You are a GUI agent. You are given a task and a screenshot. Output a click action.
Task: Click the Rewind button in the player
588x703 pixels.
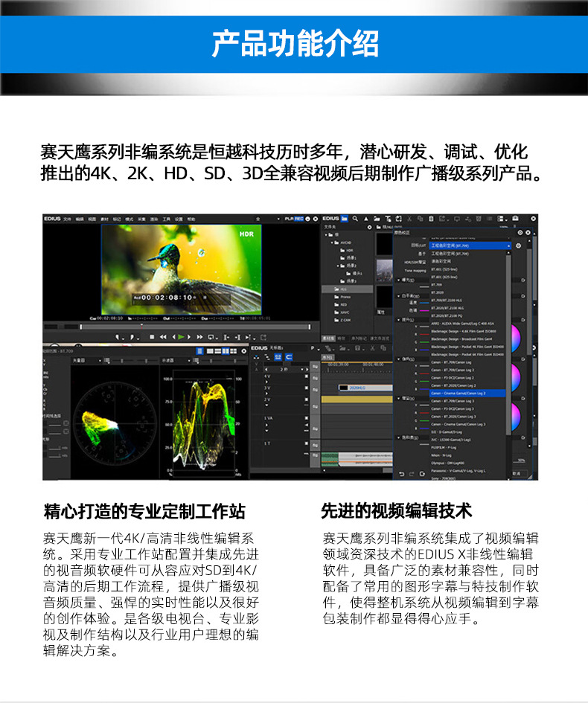coord(163,337)
